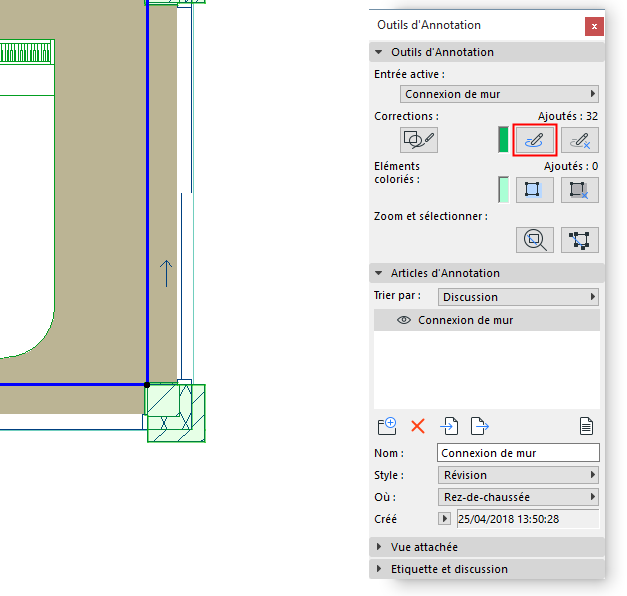Select Connexion de mur list entry

(x=487, y=320)
